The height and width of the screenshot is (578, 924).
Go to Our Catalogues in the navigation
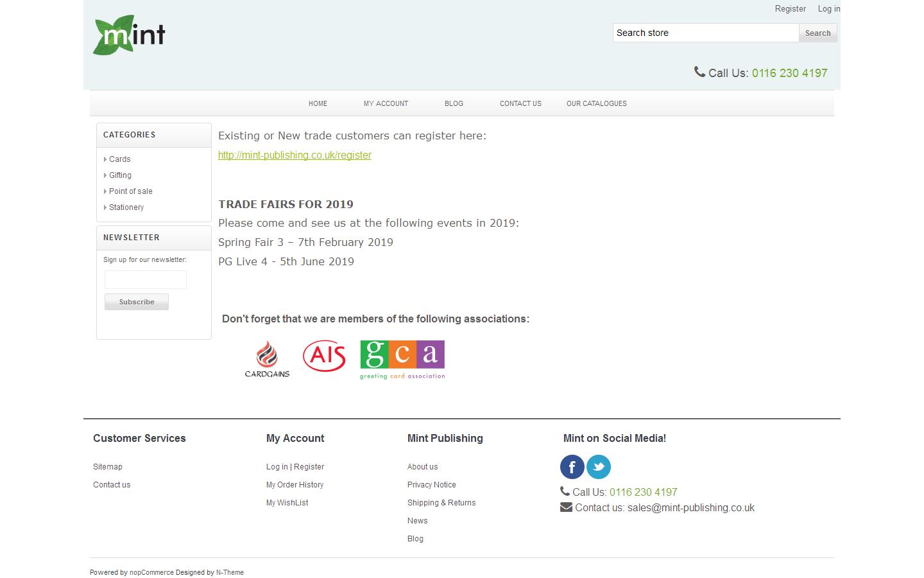596,103
